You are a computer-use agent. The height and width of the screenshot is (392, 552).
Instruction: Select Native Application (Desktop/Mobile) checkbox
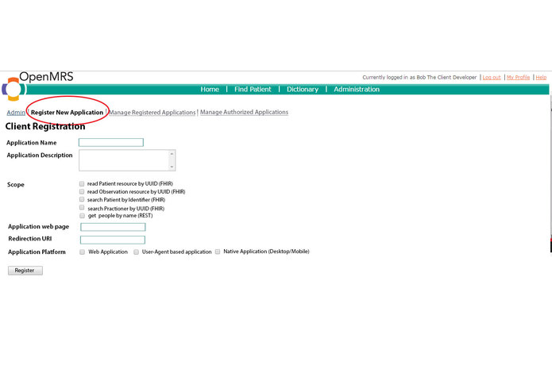(218, 252)
